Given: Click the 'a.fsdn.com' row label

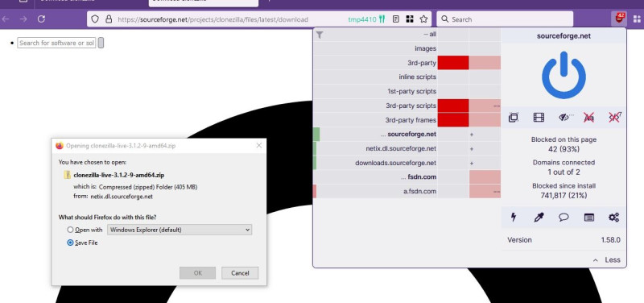Looking at the screenshot, I should tap(419, 191).
